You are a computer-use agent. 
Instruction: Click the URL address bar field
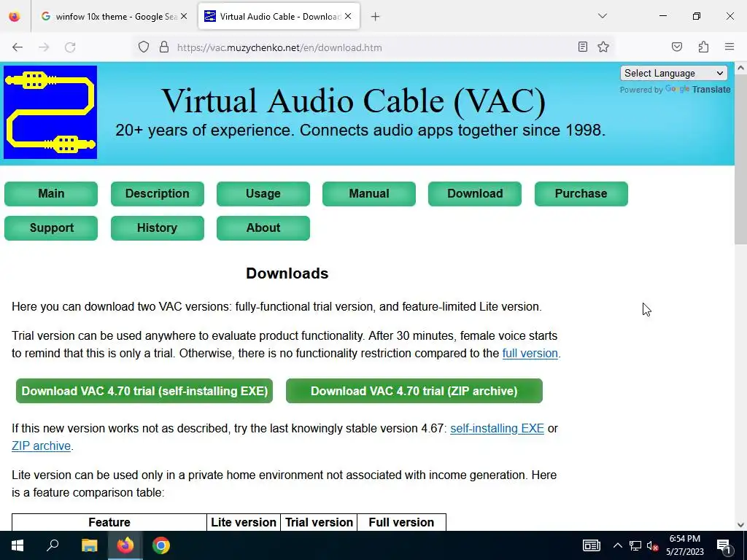coord(374,47)
